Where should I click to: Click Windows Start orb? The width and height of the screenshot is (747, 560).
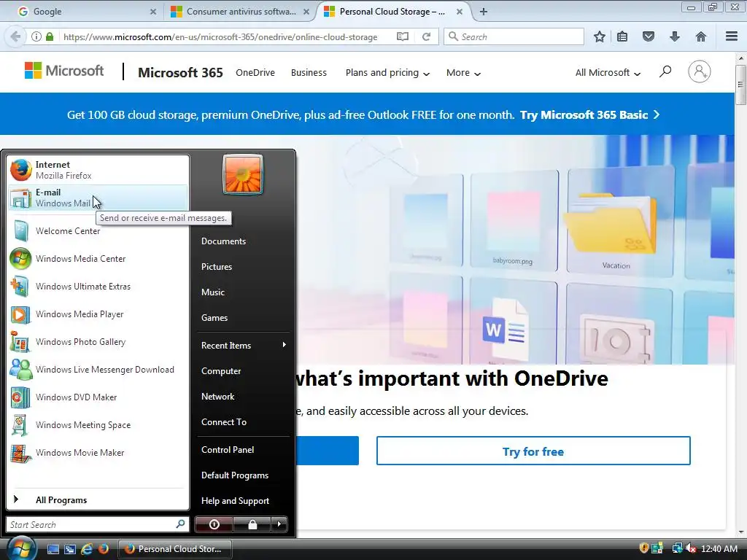21,548
